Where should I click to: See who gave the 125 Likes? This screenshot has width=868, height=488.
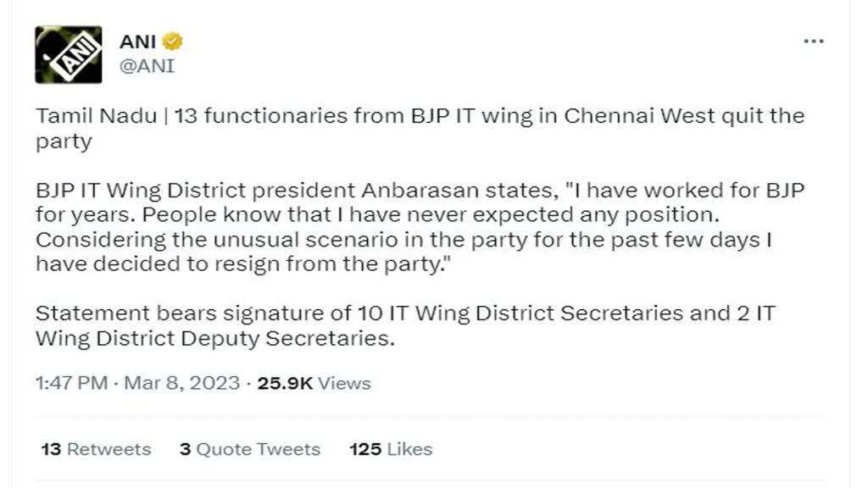(x=389, y=449)
